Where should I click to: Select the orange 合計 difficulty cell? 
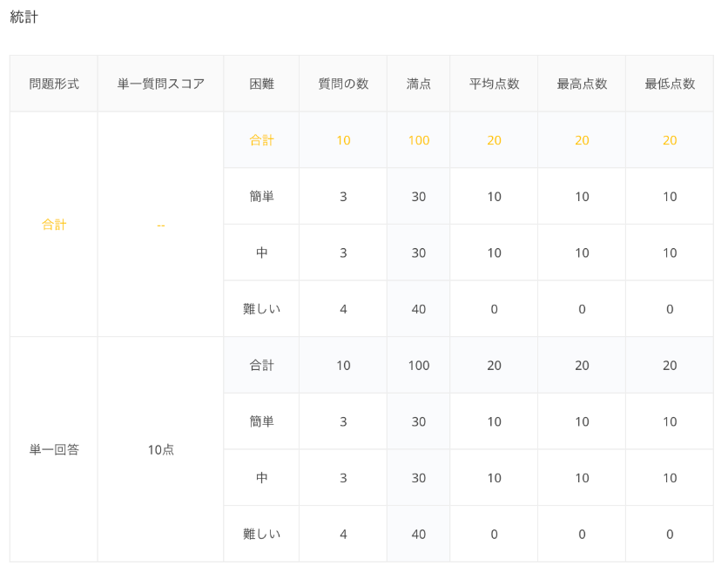coord(261,140)
